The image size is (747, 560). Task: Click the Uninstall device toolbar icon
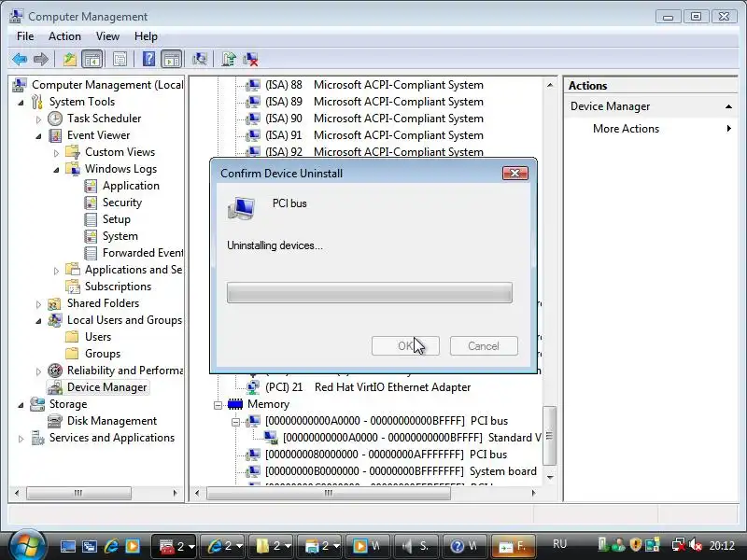pyautogui.click(x=250, y=60)
